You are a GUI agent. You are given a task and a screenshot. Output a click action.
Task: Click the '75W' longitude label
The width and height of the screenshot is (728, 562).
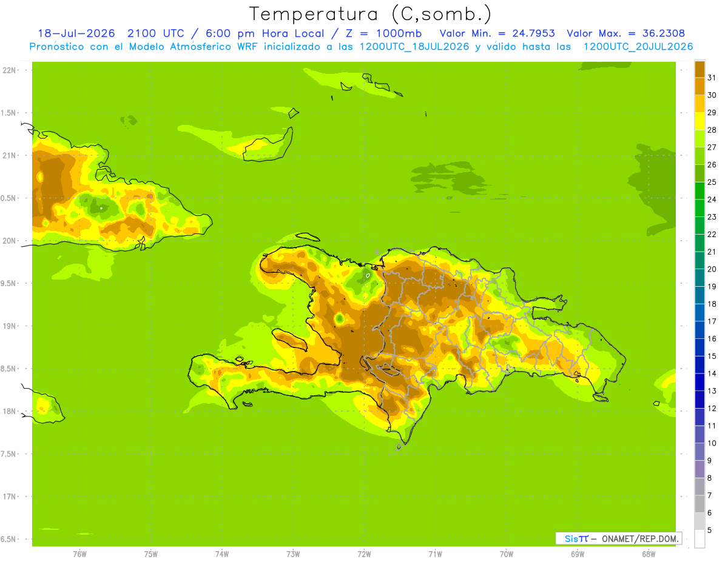pyautogui.click(x=151, y=554)
